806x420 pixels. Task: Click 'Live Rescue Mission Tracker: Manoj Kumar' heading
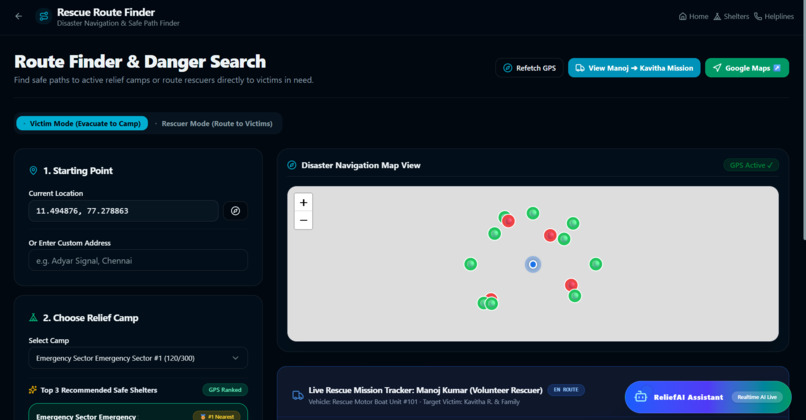coord(425,390)
